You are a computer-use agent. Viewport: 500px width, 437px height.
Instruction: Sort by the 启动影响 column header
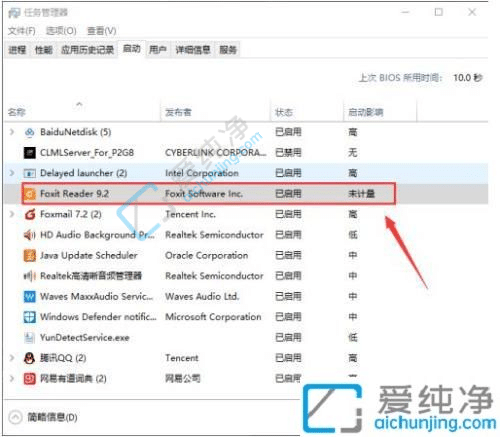366,112
